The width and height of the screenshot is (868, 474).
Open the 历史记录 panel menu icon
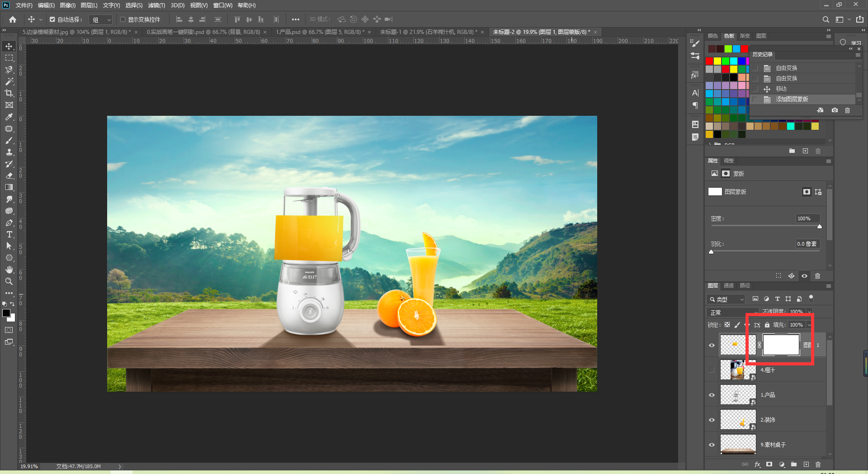pos(858,55)
